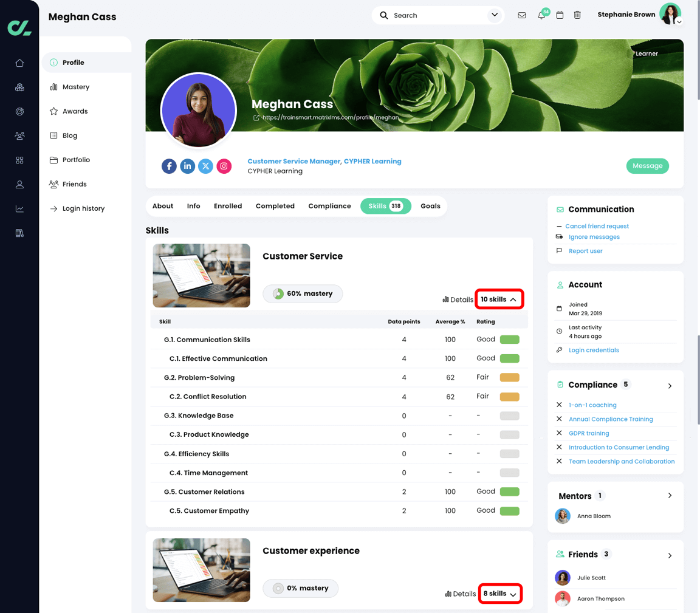This screenshot has height=613, width=700.
Task: Click the target goals icon in sidebar
Action: pyautogui.click(x=19, y=111)
